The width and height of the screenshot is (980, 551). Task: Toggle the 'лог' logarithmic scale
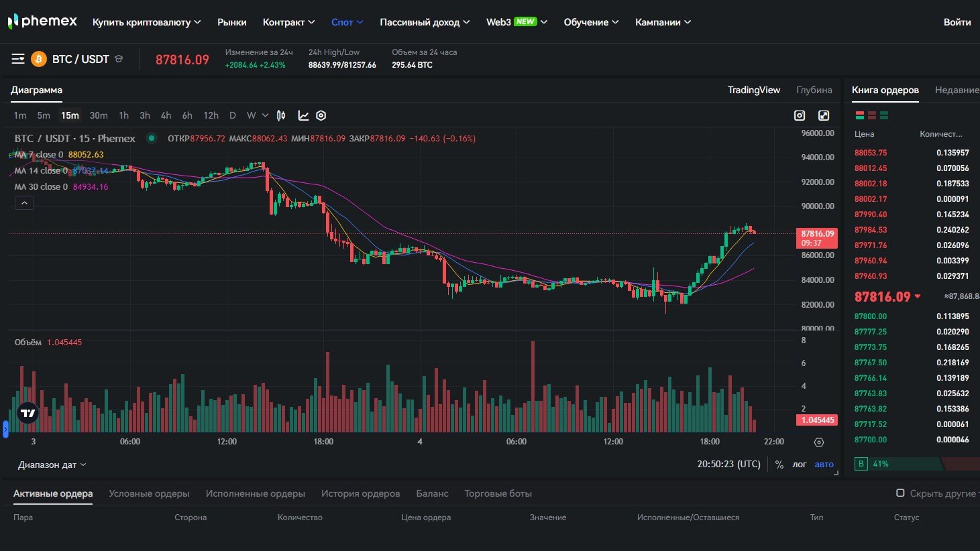800,464
